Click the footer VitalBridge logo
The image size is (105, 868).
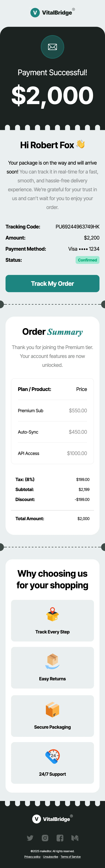52,819
